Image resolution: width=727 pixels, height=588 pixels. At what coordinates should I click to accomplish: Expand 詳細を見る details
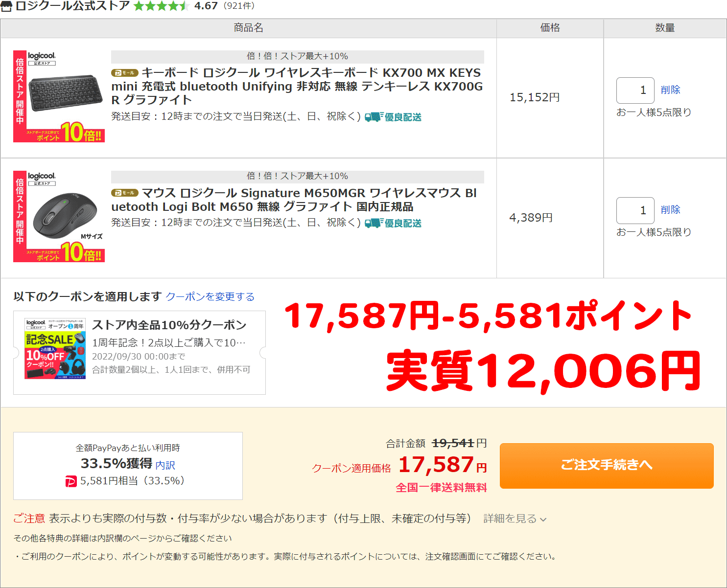pyautogui.click(x=515, y=519)
